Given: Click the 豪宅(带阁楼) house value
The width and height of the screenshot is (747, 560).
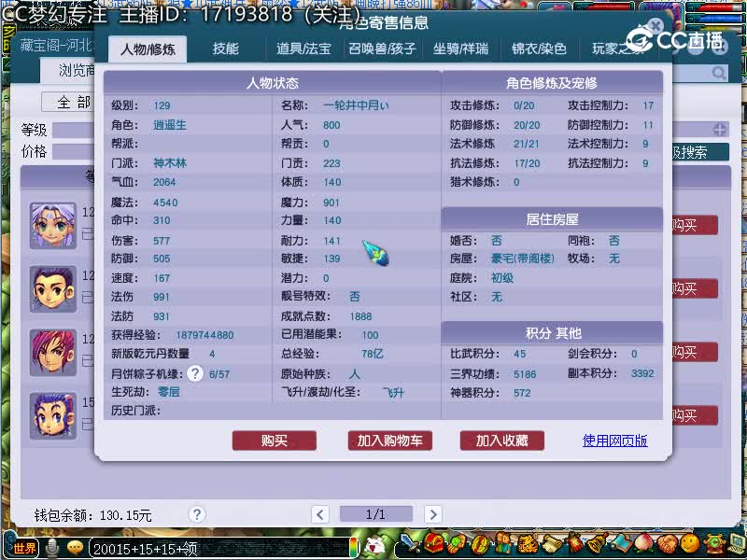Looking at the screenshot, I should coord(523,259).
